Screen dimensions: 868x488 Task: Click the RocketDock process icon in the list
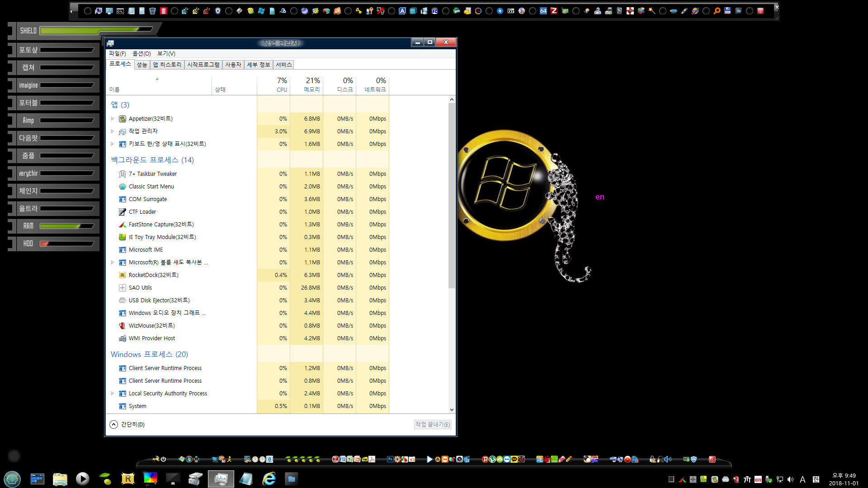pyautogui.click(x=122, y=275)
